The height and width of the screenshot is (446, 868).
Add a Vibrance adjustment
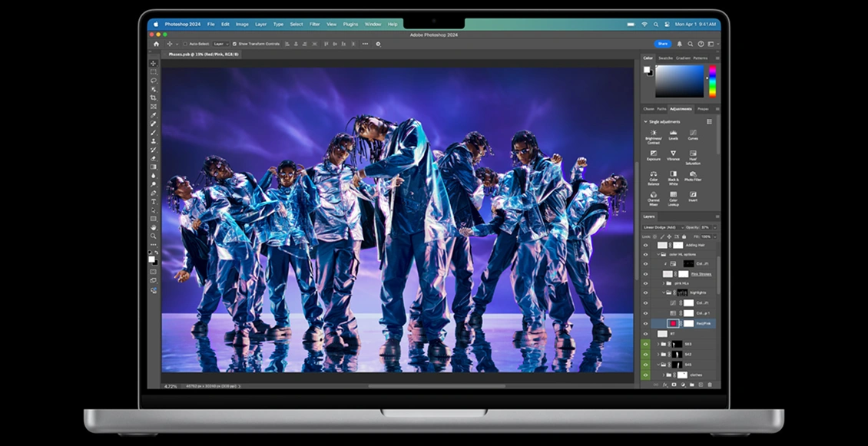tap(673, 155)
